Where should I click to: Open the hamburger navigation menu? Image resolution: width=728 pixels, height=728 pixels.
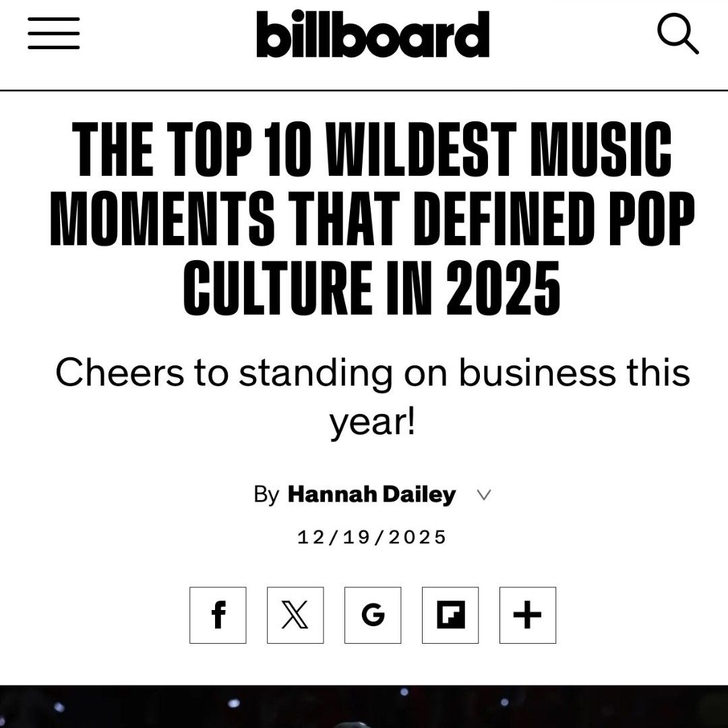click(54, 33)
